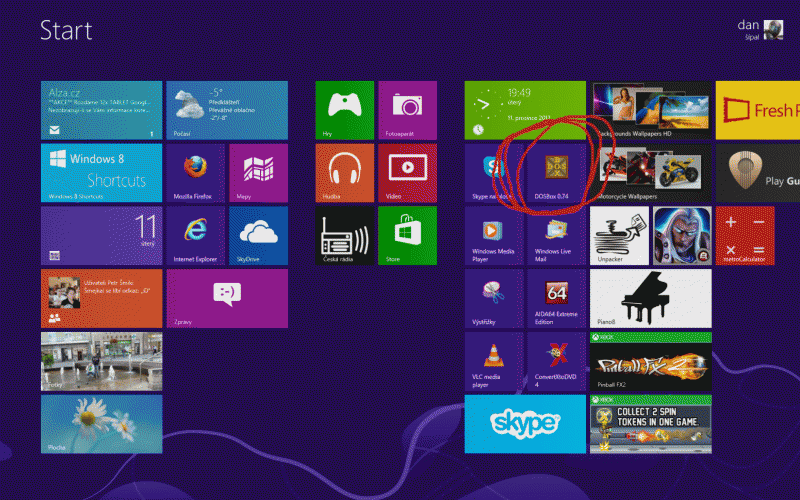The image size is (800, 500).
Task: Open the Unpacker tile
Action: [x=619, y=236]
